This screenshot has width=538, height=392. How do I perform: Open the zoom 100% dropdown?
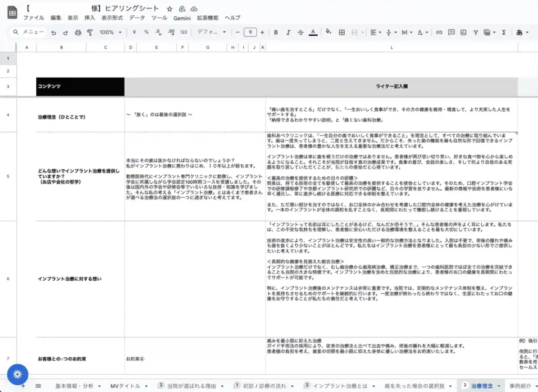110,32
